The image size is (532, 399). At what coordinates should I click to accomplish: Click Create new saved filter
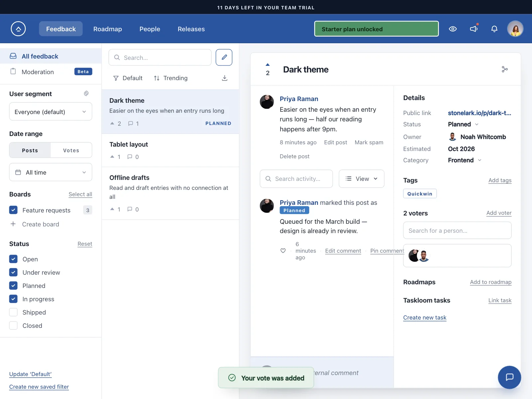pos(39,387)
